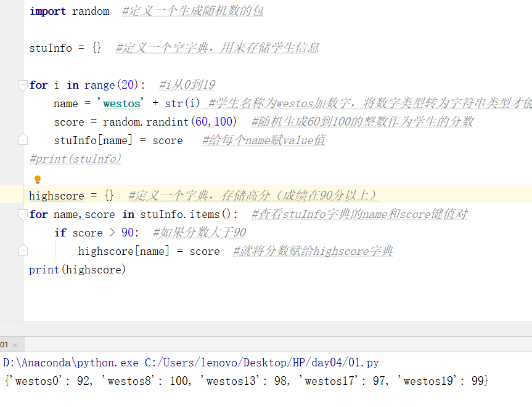Click the print(highscore) statement
532x407 pixels.
pos(77,270)
